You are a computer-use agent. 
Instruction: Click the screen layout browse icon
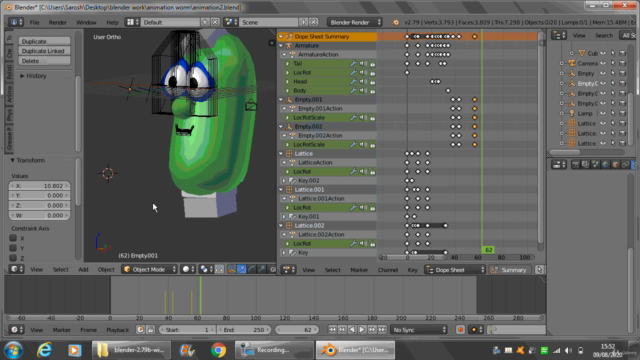(x=132, y=22)
